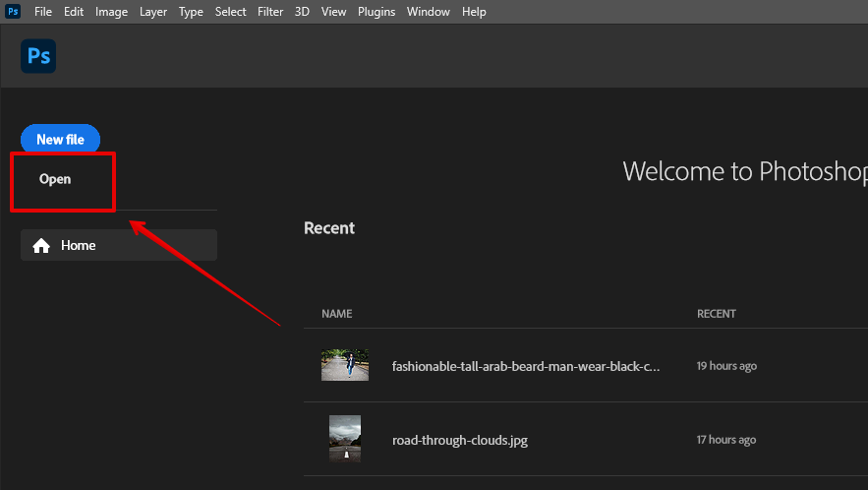Click the house icon beside Home
Screen dimensions: 868x490
tap(41, 246)
